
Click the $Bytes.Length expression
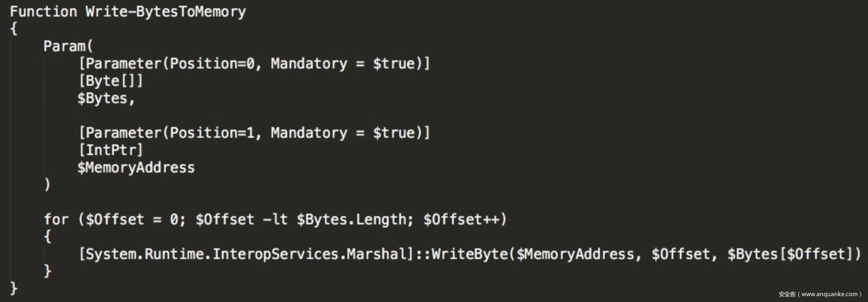(x=351, y=219)
